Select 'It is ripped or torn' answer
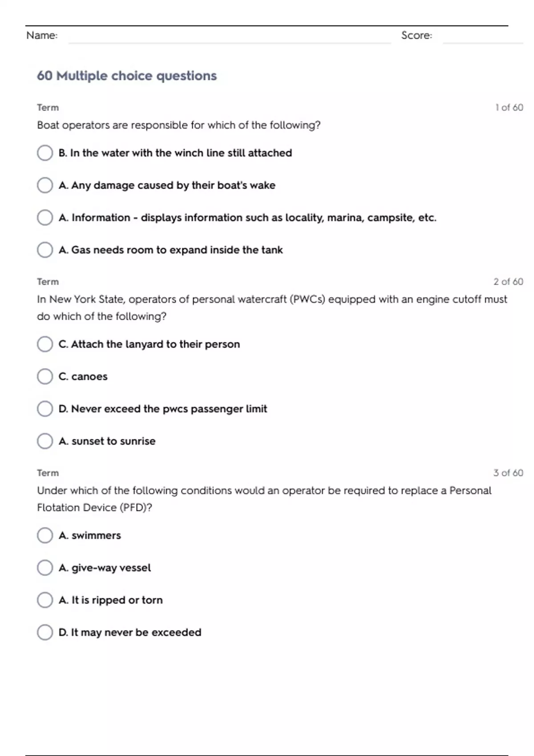Image resolution: width=534 pixels, height=756 pixels. pos(45,600)
